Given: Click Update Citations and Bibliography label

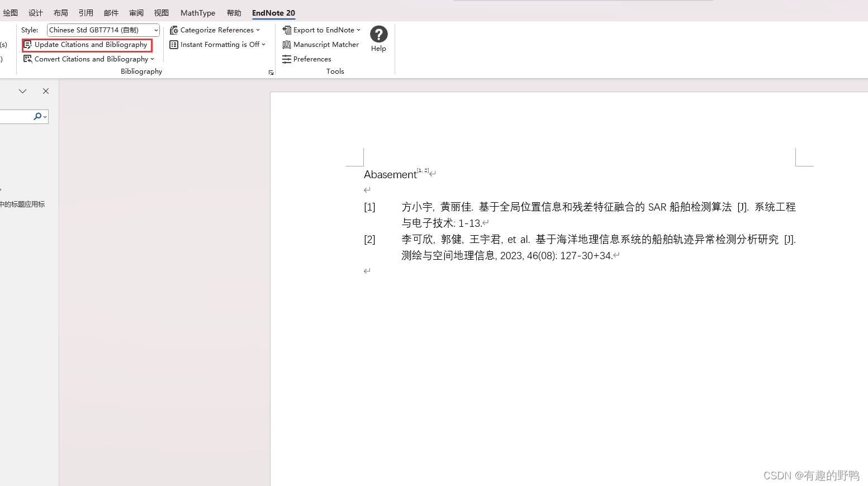Looking at the screenshot, I should (91, 45).
